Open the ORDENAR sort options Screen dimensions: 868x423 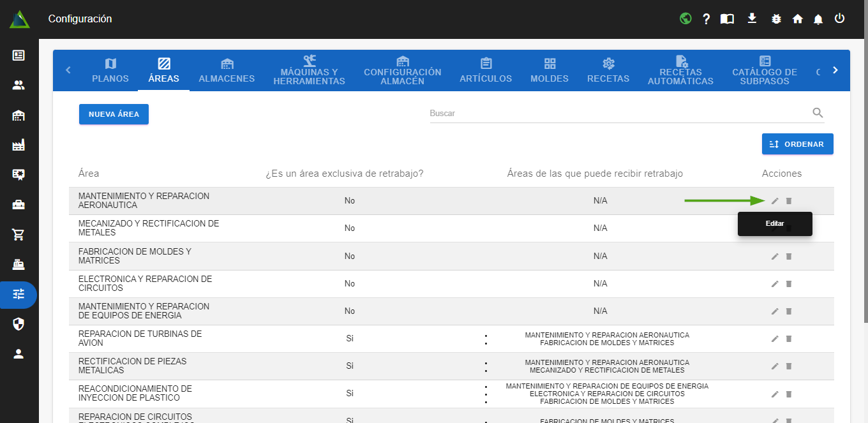pyautogui.click(x=797, y=144)
